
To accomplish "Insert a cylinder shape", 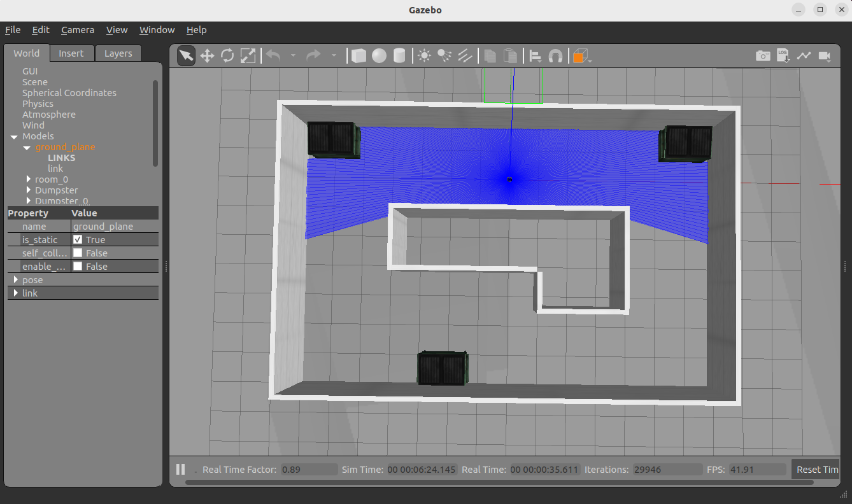I will point(399,56).
